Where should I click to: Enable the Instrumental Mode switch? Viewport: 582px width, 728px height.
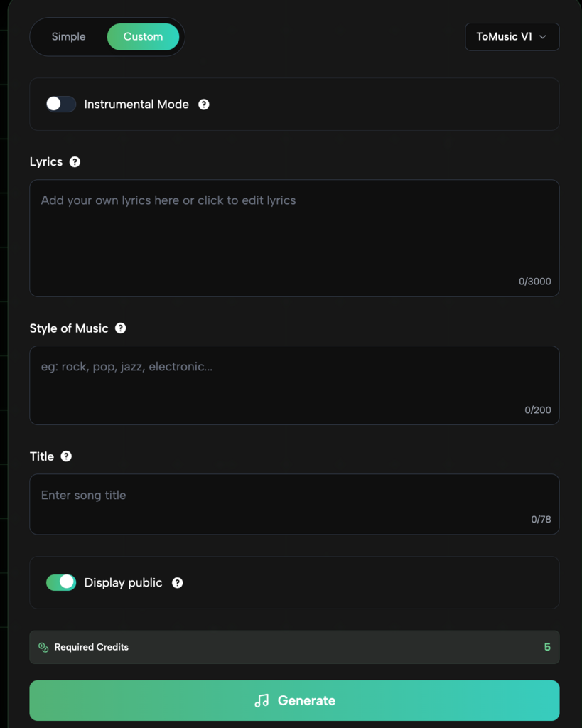[61, 105]
